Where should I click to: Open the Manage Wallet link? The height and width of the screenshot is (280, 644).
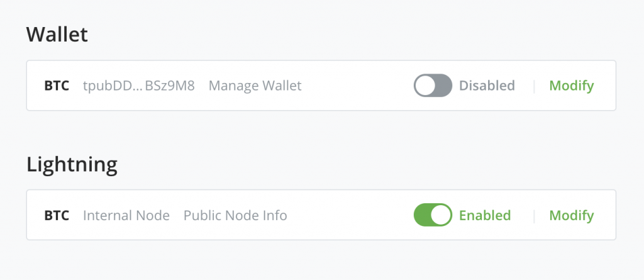click(255, 86)
